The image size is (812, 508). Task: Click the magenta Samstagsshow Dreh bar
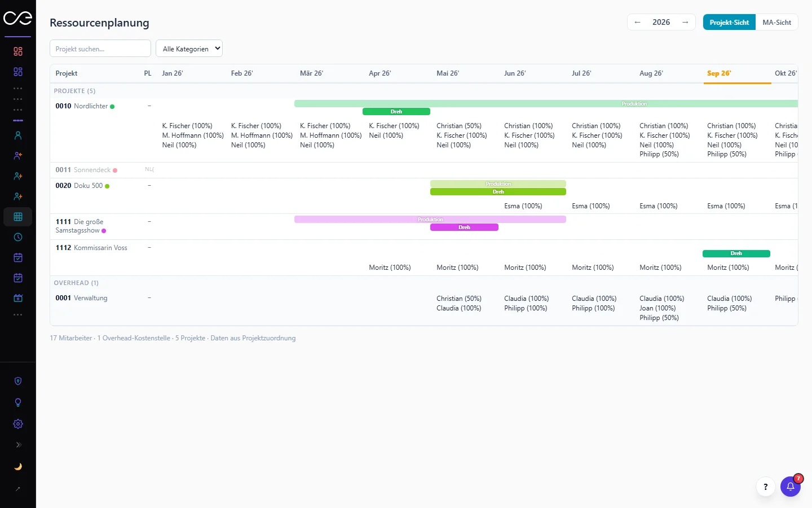(464, 227)
